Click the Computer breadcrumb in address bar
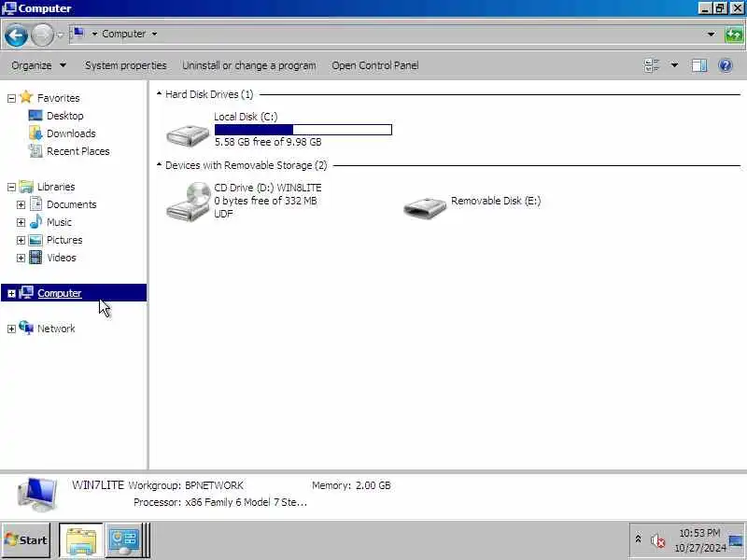747x560 pixels. coord(124,34)
